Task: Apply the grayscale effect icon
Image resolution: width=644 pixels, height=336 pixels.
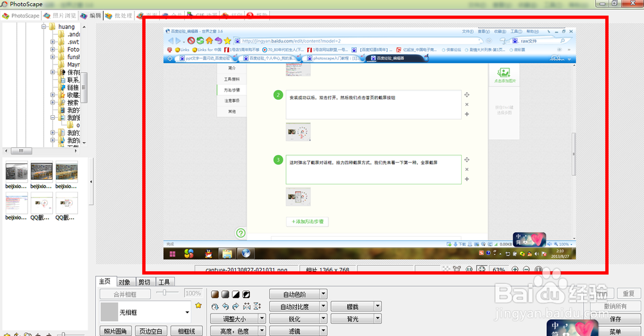Action: tap(225, 295)
